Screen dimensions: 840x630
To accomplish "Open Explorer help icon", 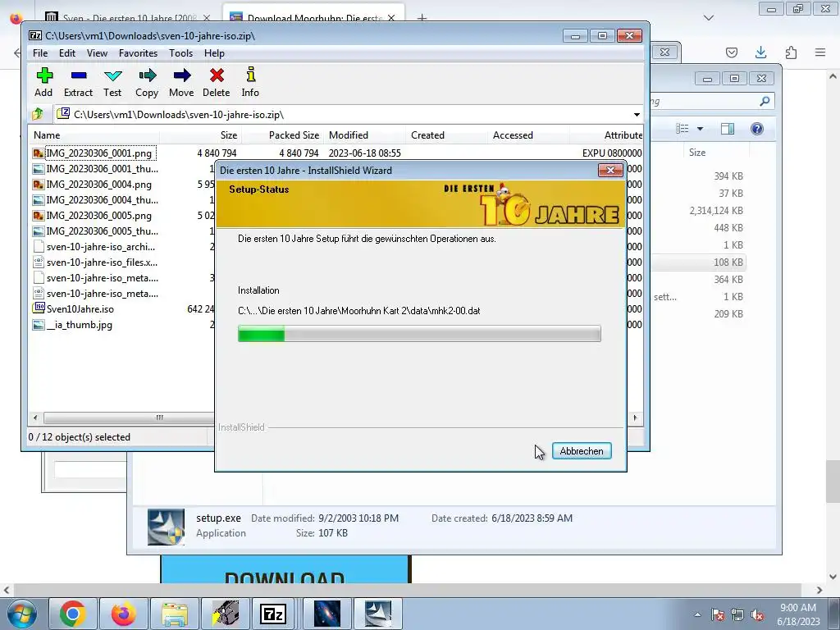I will tap(757, 129).
